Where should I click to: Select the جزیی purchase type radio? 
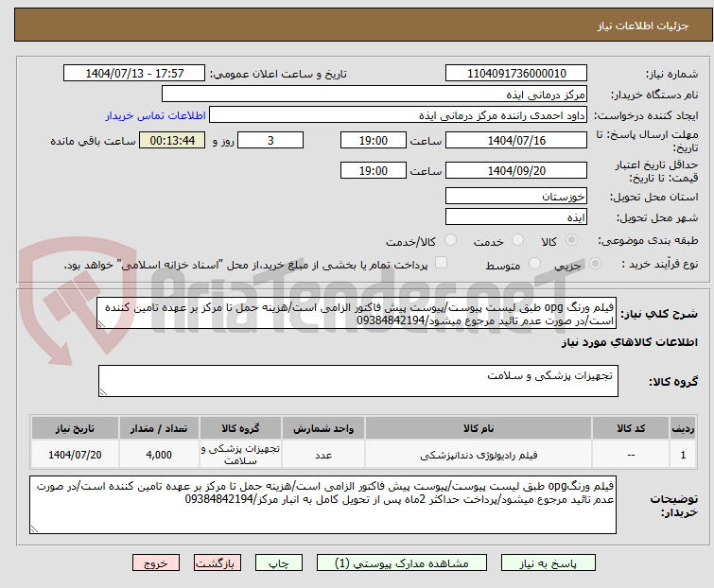(x=595, y=264)
